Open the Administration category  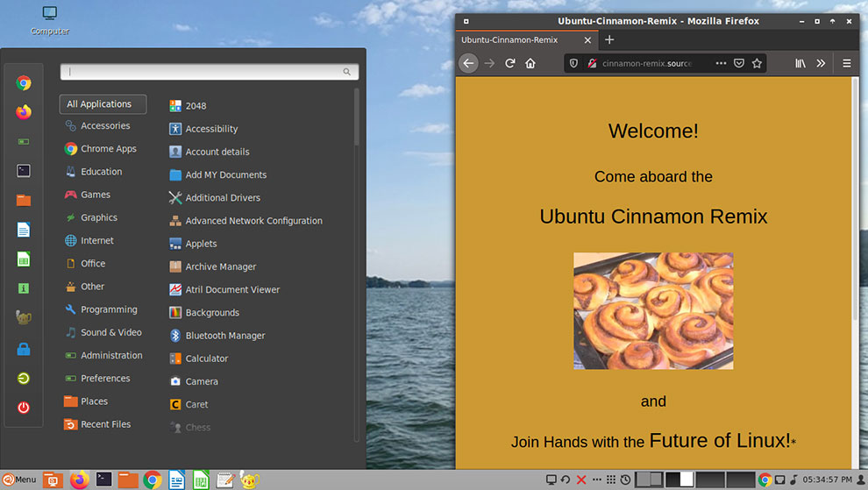(103, 356)
